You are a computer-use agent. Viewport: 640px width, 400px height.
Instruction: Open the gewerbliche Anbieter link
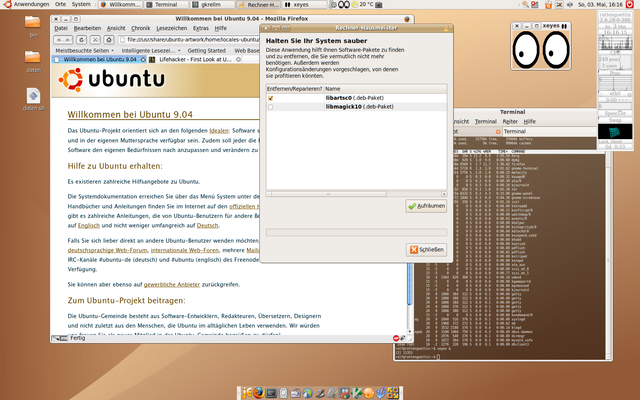(172, 284)
